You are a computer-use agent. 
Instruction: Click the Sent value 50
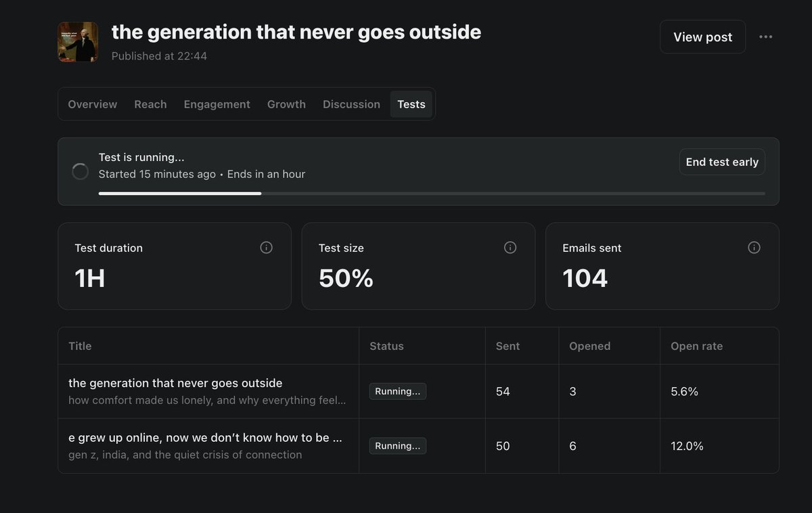point(503,446)
